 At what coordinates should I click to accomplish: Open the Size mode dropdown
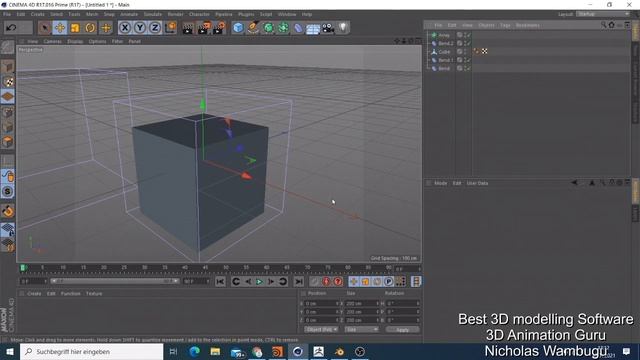(x=361, y=329)
